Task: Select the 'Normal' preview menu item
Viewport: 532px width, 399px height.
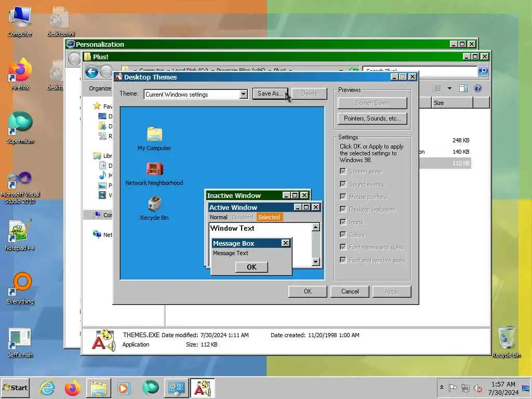Action: point(219,217)
